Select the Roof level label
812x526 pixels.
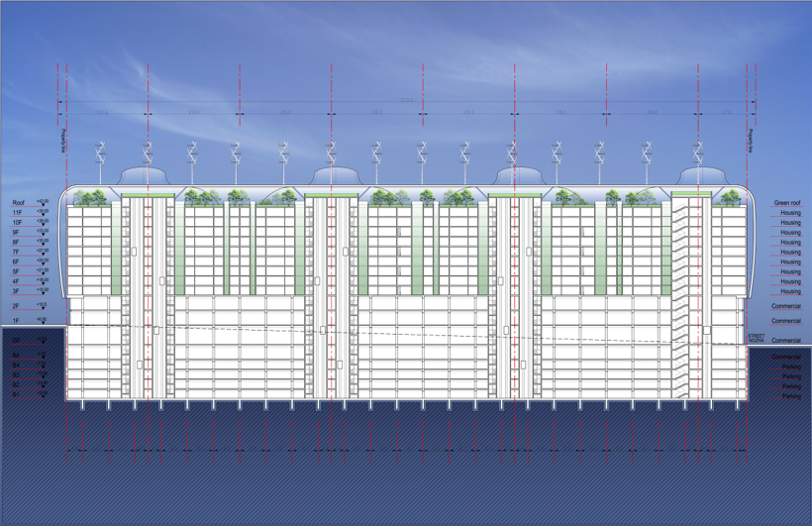[18, 203]
